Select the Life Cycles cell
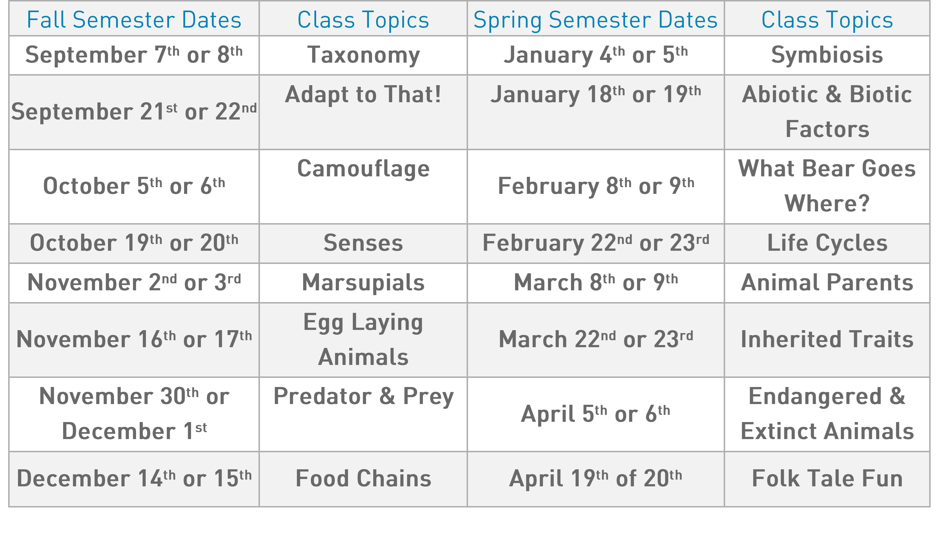The height and width of the screenshot is (560, 936). 827,243
